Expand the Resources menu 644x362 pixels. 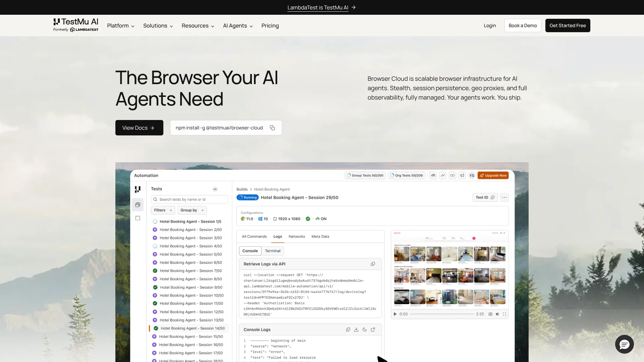tap(198, 26)
